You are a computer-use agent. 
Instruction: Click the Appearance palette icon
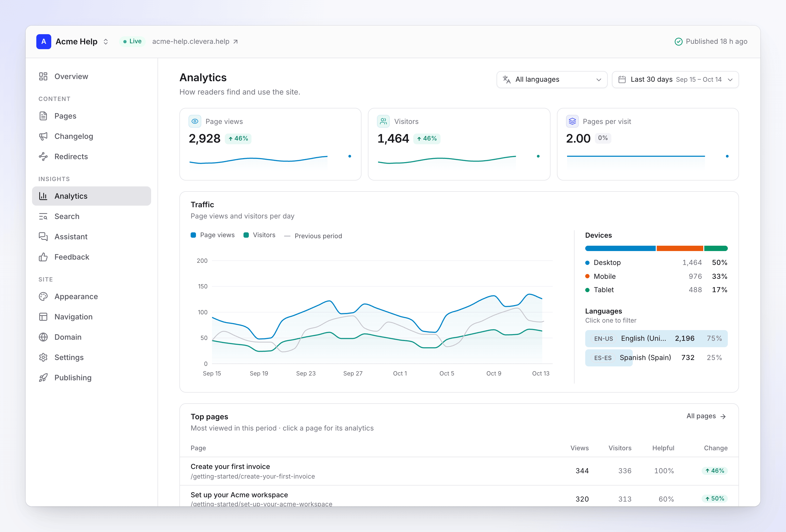pyautogui.click(x=43, y=297)
